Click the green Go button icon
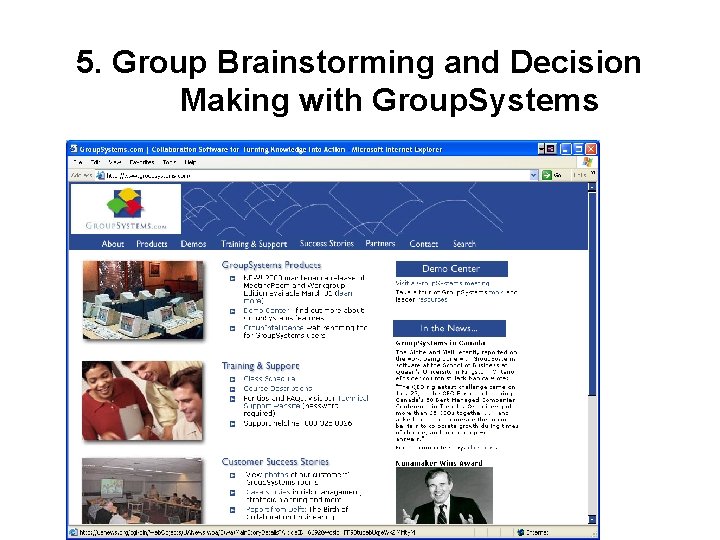 [x=546, y=175]
